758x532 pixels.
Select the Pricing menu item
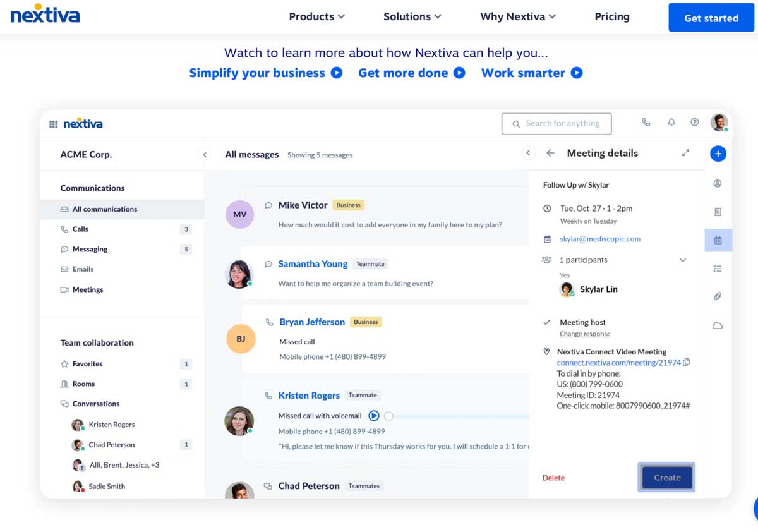(611, 16)
